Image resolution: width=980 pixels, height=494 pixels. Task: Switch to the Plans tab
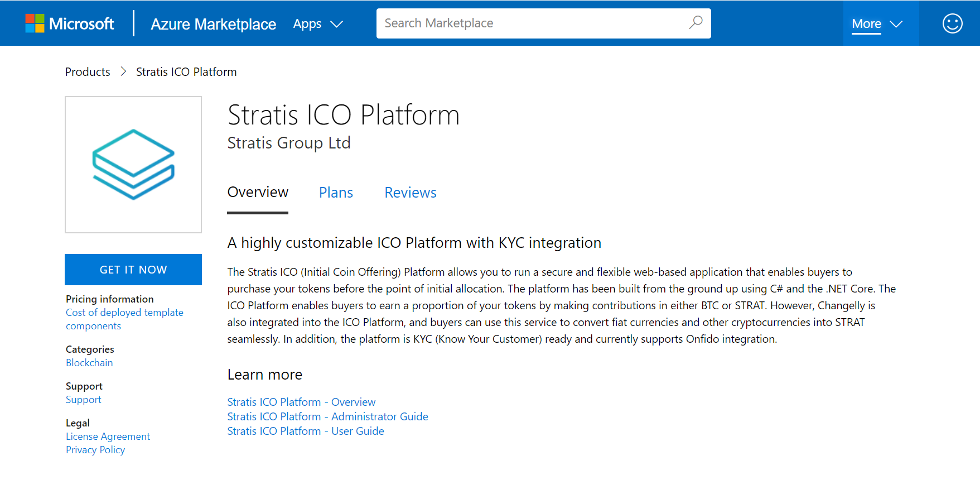[x=336, y=193]
